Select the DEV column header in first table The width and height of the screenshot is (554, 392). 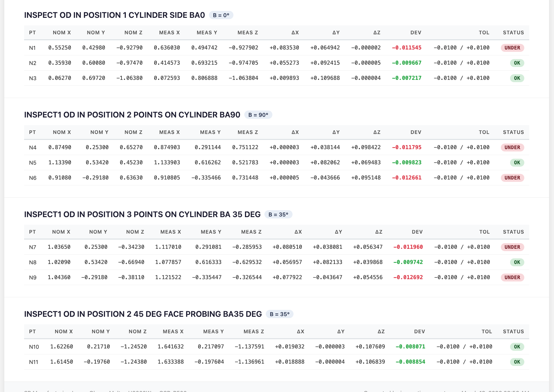click(x=416, y=33)
